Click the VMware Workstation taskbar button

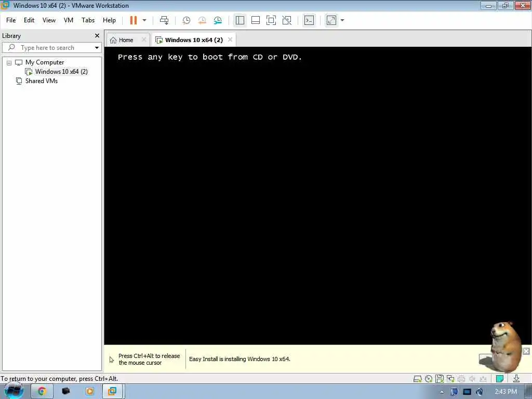112,392
